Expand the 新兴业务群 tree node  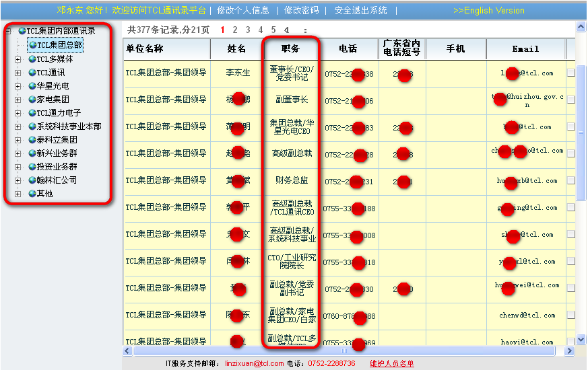(x=18, y=154)
